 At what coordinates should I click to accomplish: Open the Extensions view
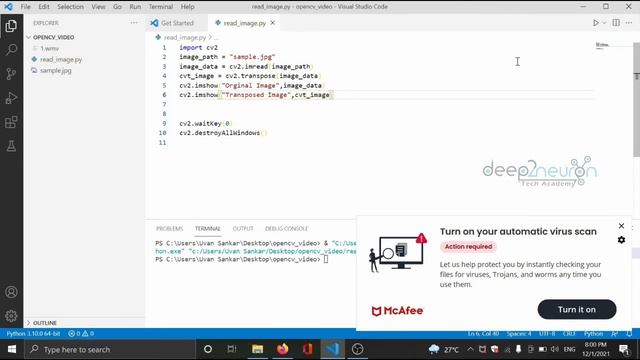pos(11,122)
